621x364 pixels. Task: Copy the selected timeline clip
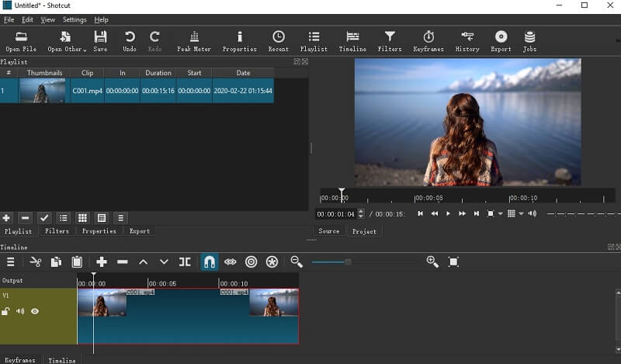[x=56, y=262]
